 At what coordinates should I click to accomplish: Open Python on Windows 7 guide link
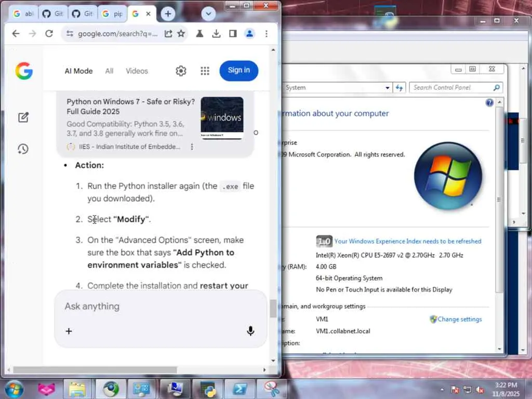130,107
